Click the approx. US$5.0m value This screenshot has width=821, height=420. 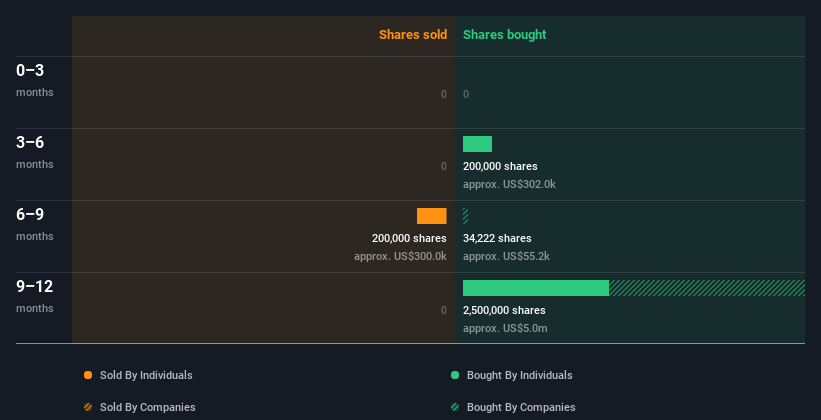pyautogui.click(x=505, y=328)
